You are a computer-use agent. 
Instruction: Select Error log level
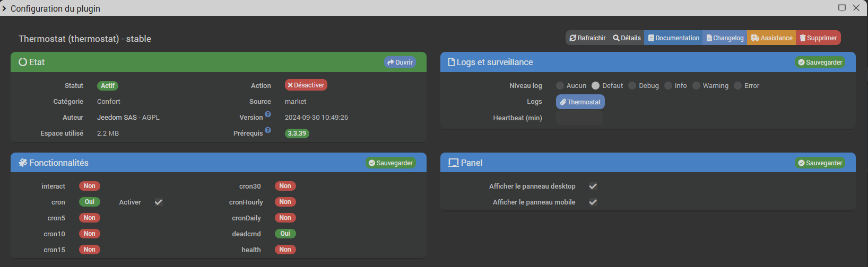[x=737, y=85]
